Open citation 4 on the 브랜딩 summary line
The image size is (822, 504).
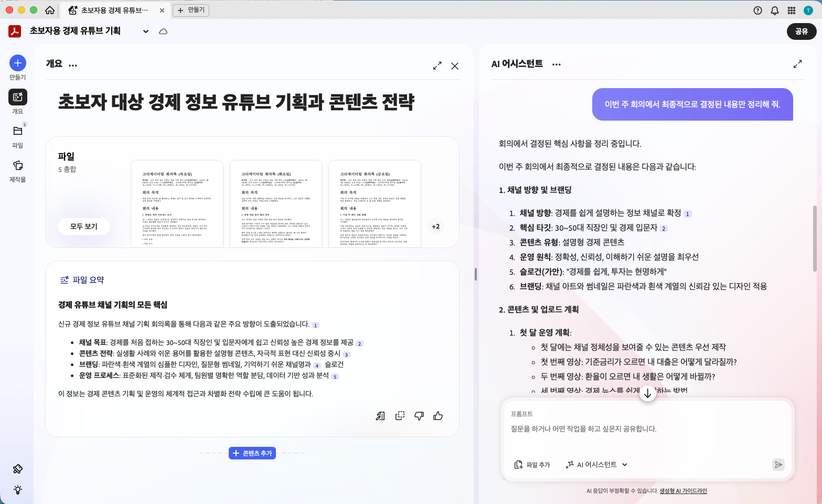click(317, 366)
